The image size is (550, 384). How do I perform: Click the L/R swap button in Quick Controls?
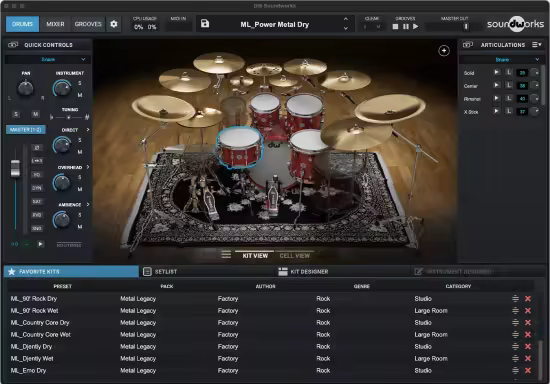point(37,161)
